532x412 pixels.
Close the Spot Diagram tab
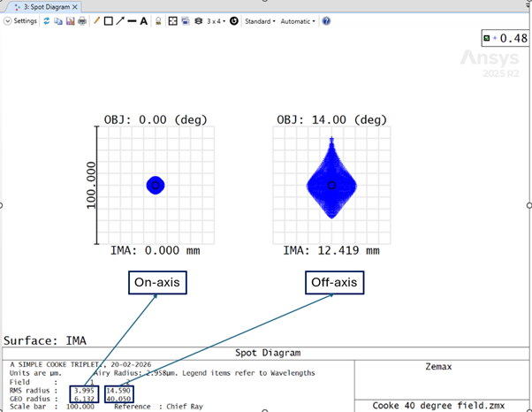[74, 6]
